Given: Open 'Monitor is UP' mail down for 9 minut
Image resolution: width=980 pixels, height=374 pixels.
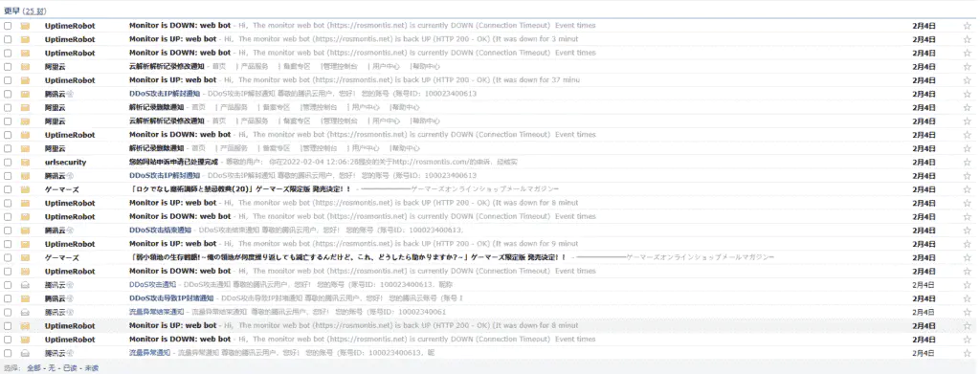Looking at the screenshot, I should tap(172, 244).
